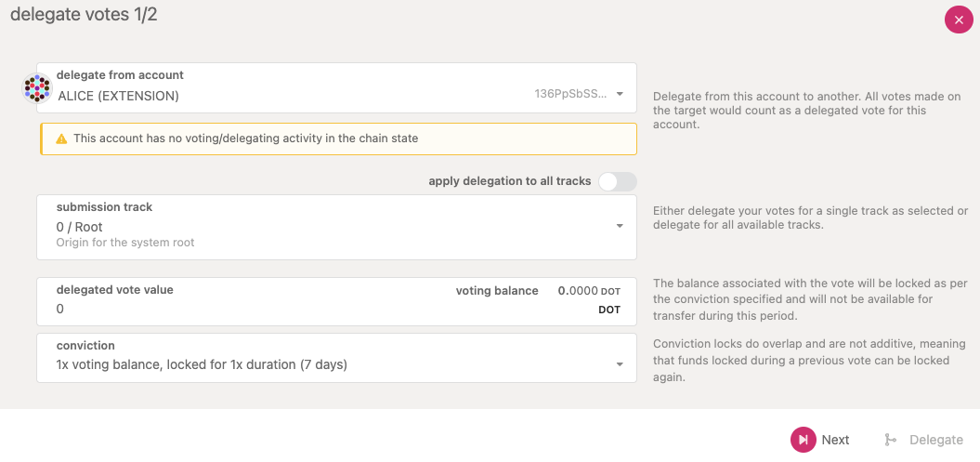Image resolution: width=980 pixels, height=462 pixels.
Task: Click the 'apply delegation to all tracks' label
Action: (509, 181)
